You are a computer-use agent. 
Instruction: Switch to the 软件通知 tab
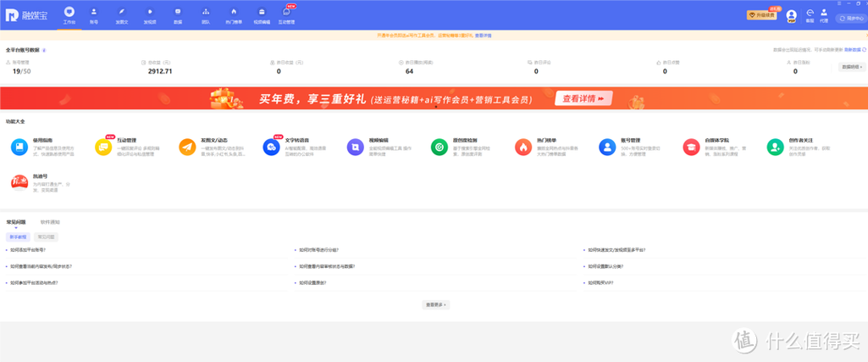click(50, 222)
